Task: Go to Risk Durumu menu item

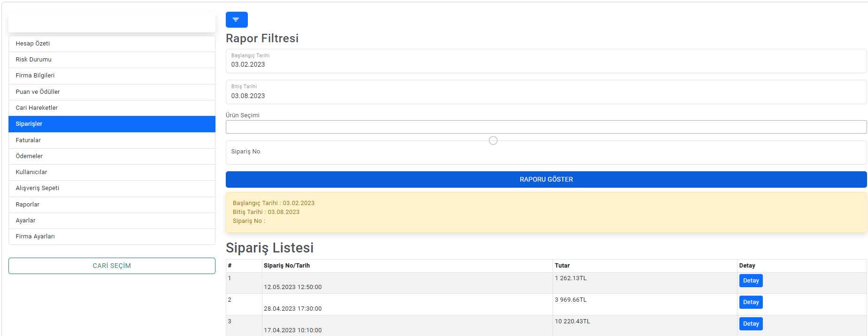Action: coord(112,60)
